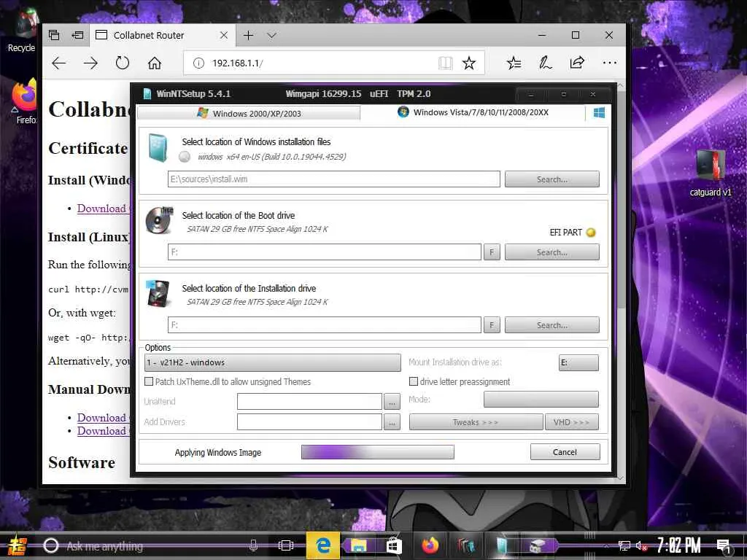The width and height of the screenshot is (747, 560).
Task: Click the Edge forward arrow
Action: tap(90, 63)
